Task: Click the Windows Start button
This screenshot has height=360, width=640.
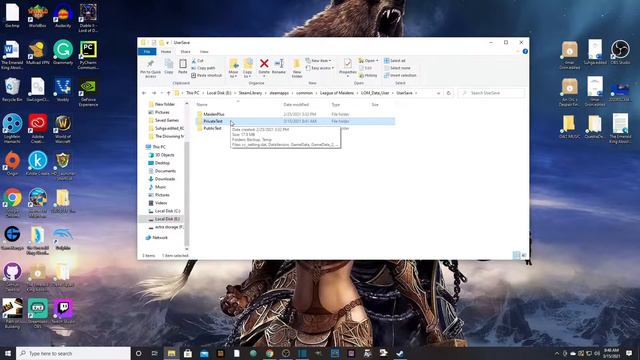Action: (8, 353)
